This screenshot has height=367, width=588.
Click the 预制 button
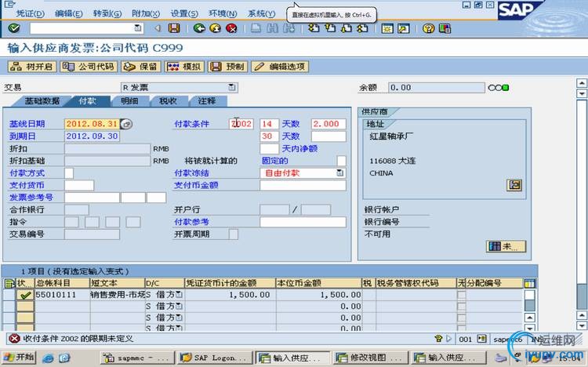tap(227, 67)
